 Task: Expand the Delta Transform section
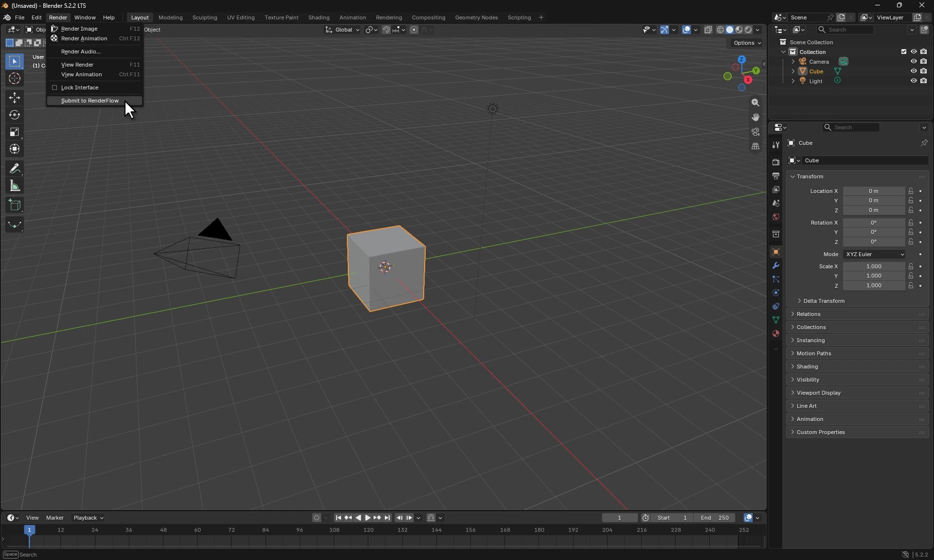coord(824,301)
